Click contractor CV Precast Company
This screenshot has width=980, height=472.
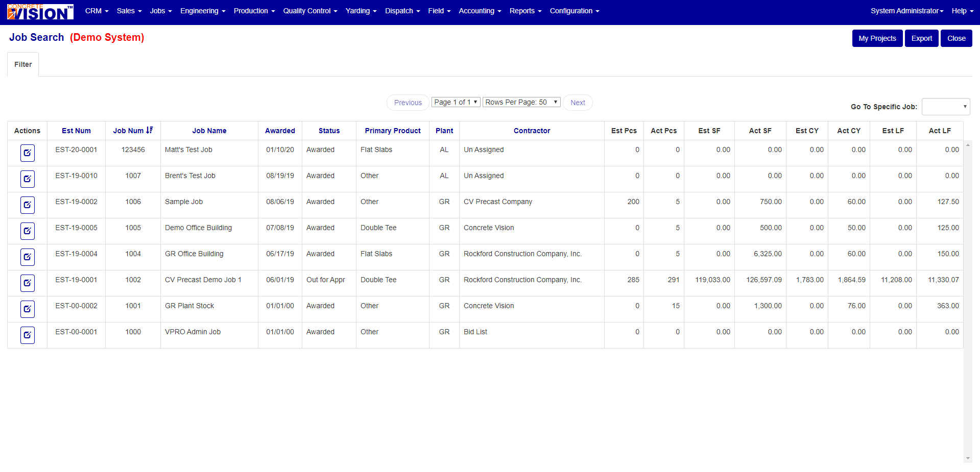coord(498,202)
